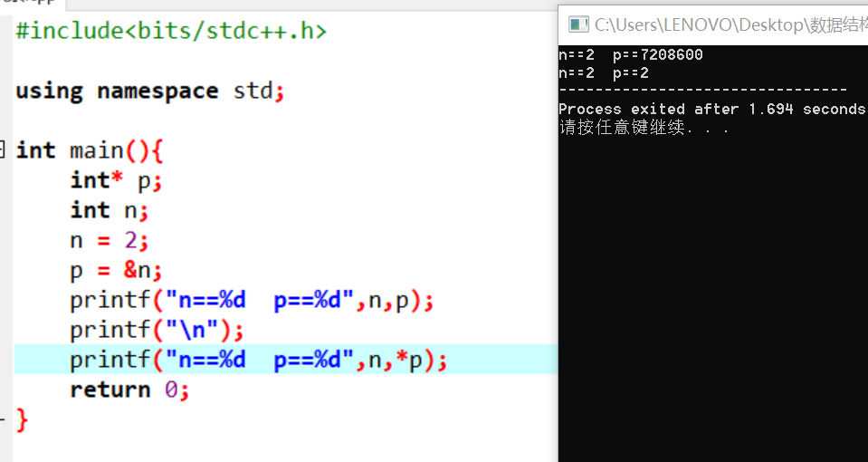This screenshot has height=462, width=868.
Task: Collapse the main function fold marker
Action: (x=2, y=149)
